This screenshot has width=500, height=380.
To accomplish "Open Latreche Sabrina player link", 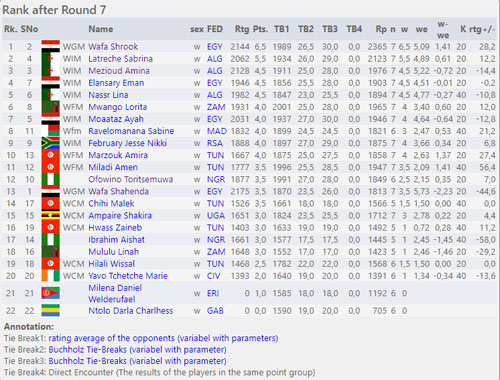I will [x=120, y=59].
